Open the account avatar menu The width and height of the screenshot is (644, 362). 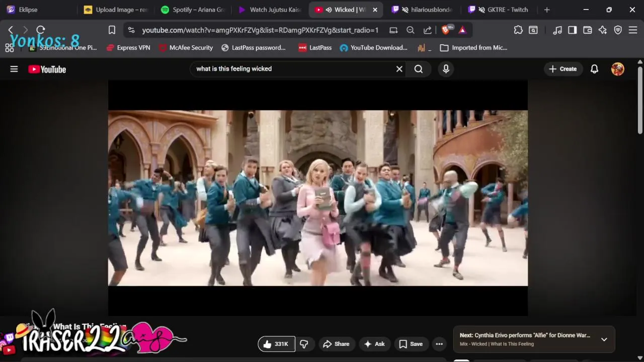click(x=618, y=69)
